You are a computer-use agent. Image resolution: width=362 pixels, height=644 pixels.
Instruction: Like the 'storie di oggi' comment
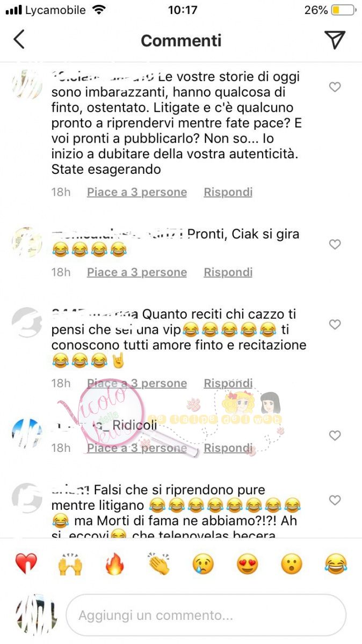[335, 87]
